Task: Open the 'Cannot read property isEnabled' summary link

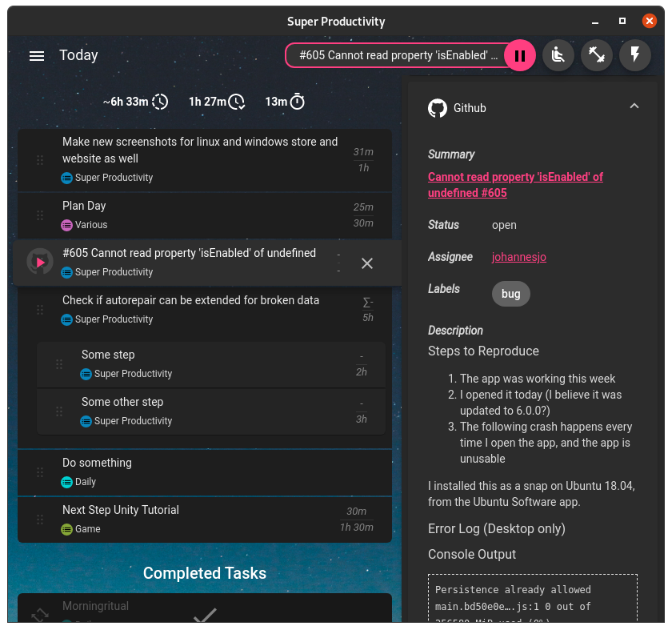Action: (515, 185)
